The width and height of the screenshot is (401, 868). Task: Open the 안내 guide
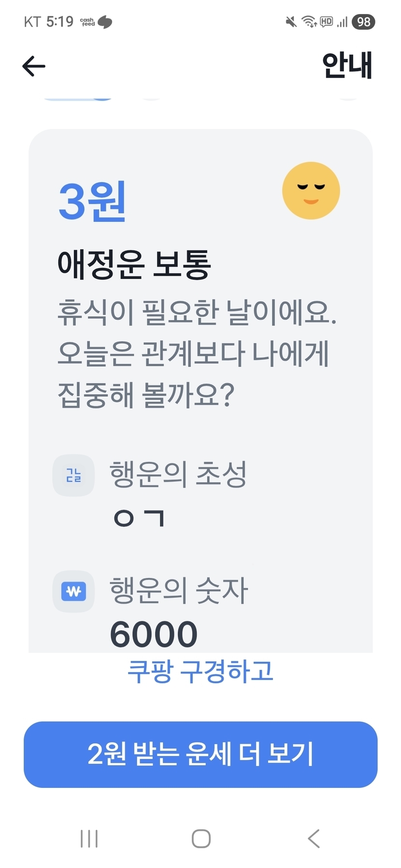point(347,65)
